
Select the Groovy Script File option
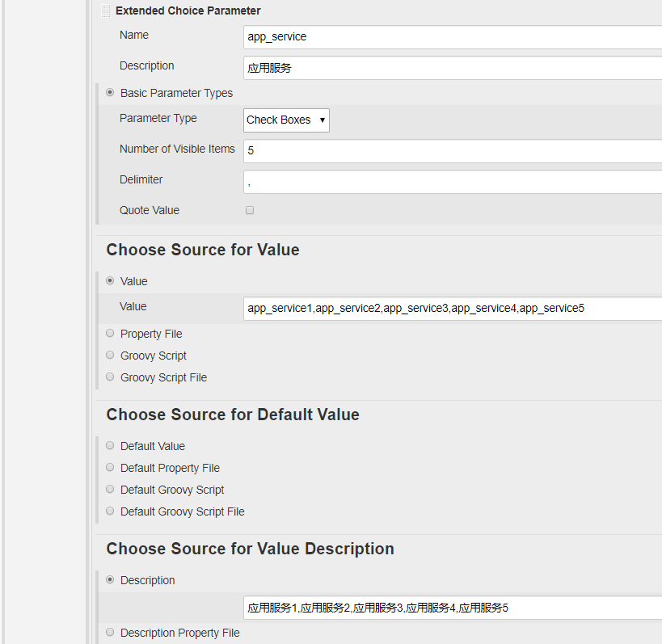pyautogui.click(x=110, y=377)
